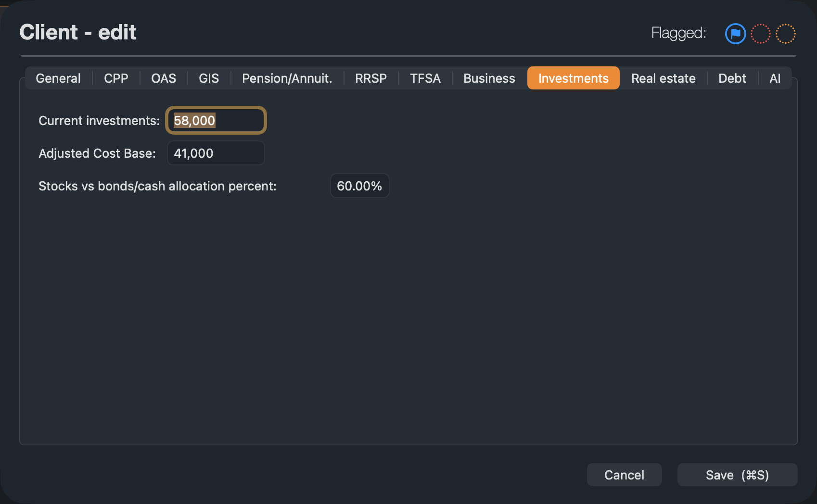The height and width of the screenshot is (504, 817).
Task: Open the AI tab
Action: (775, 78)
